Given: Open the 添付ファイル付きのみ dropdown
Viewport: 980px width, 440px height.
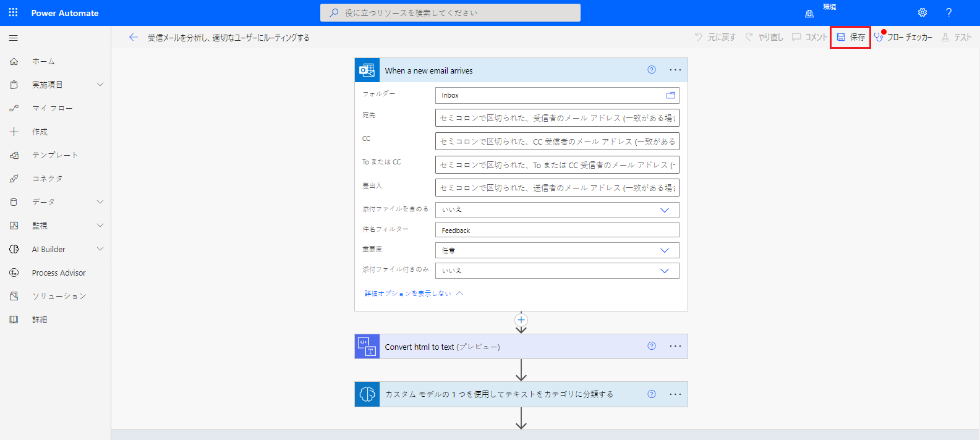Looking at the screenshot, I should [557, 271].
